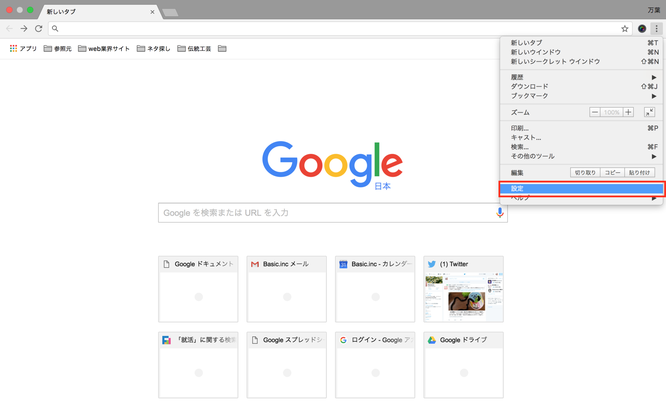Open the アプリ apps grid shortcut
666x416 pixels.
[23, 48]
